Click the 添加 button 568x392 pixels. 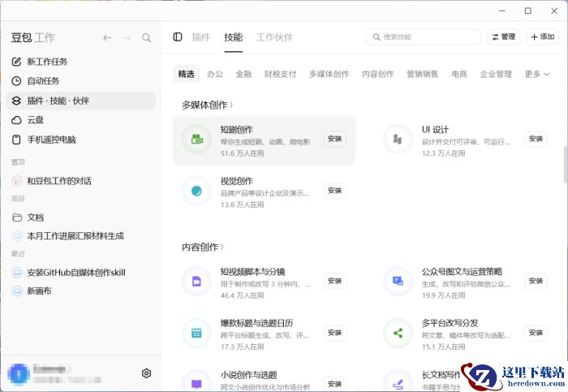point(542,37)
